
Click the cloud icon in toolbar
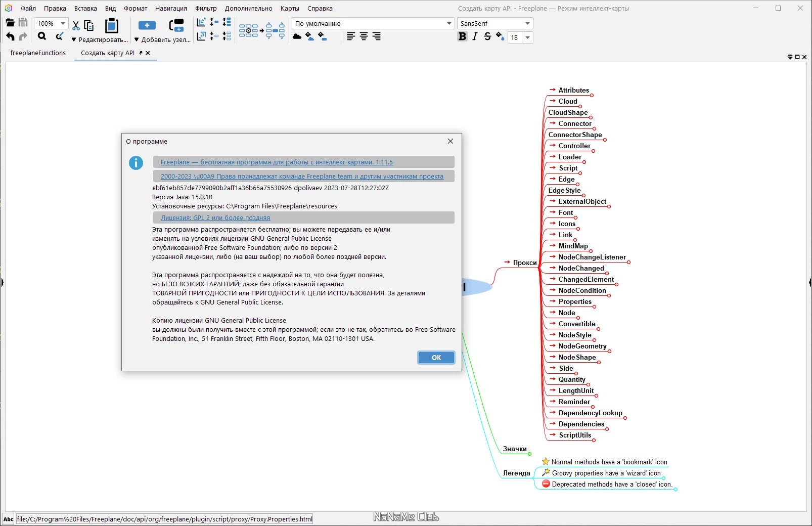click(297, 36)
